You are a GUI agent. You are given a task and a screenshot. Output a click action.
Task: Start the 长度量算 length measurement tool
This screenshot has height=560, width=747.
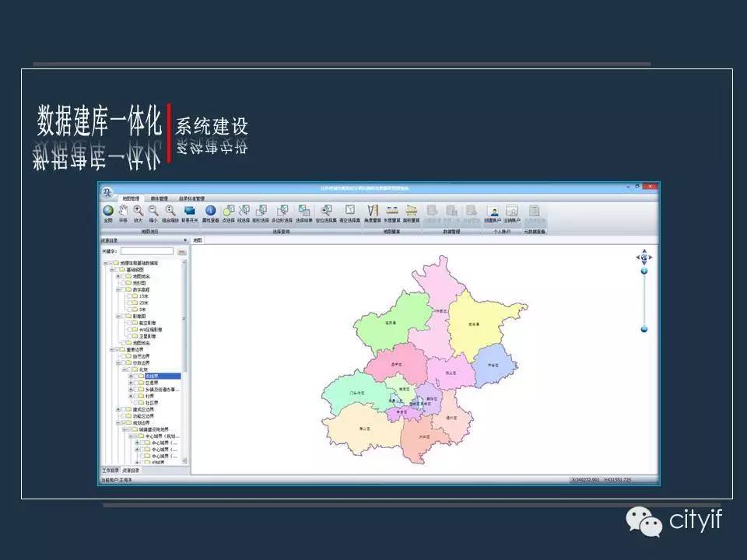pos(393,211)
